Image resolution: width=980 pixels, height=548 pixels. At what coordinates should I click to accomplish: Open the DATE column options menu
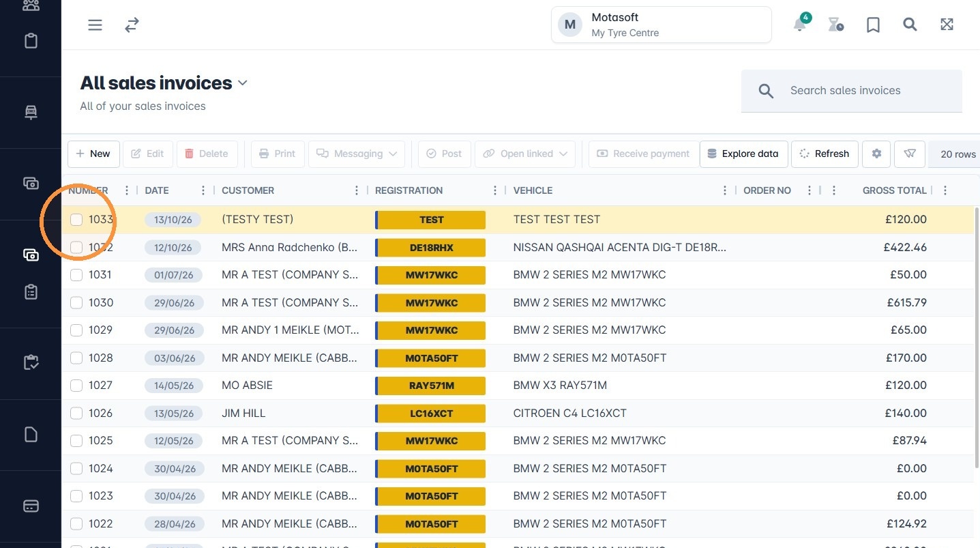tap(203, 190)
